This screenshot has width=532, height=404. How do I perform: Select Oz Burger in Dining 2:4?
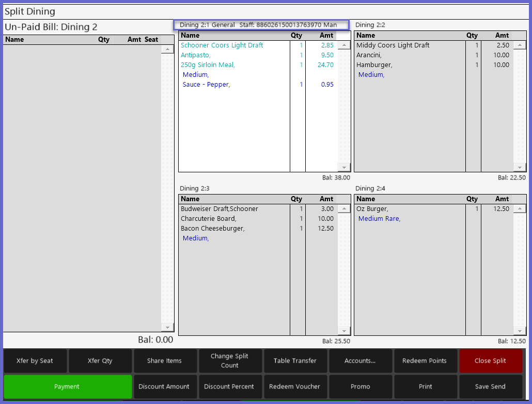tap(372, 209)
